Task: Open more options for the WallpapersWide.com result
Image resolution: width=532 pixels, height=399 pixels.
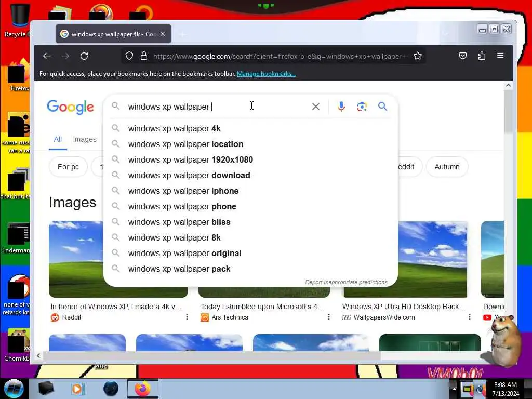Action: (469, 317)
